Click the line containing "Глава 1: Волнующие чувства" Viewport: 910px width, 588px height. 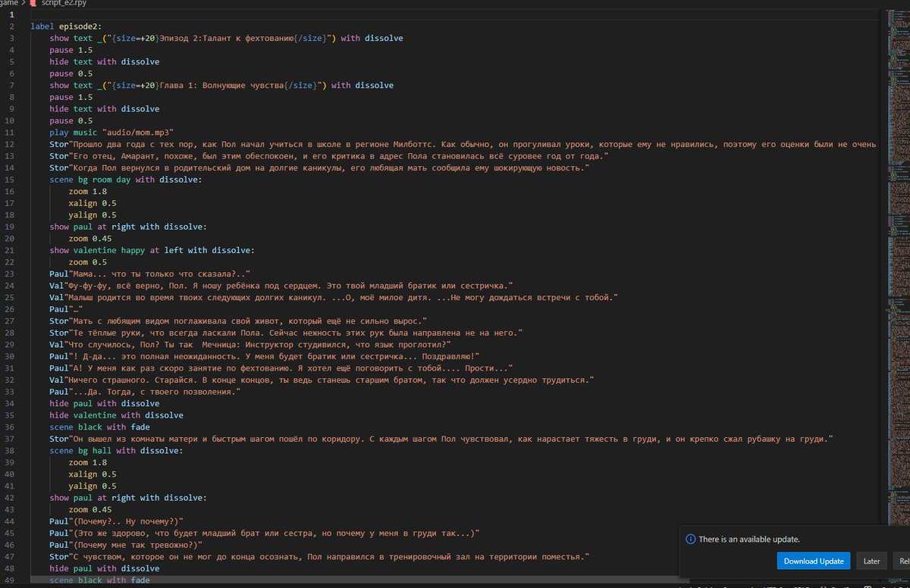click(x=221, y=86)
